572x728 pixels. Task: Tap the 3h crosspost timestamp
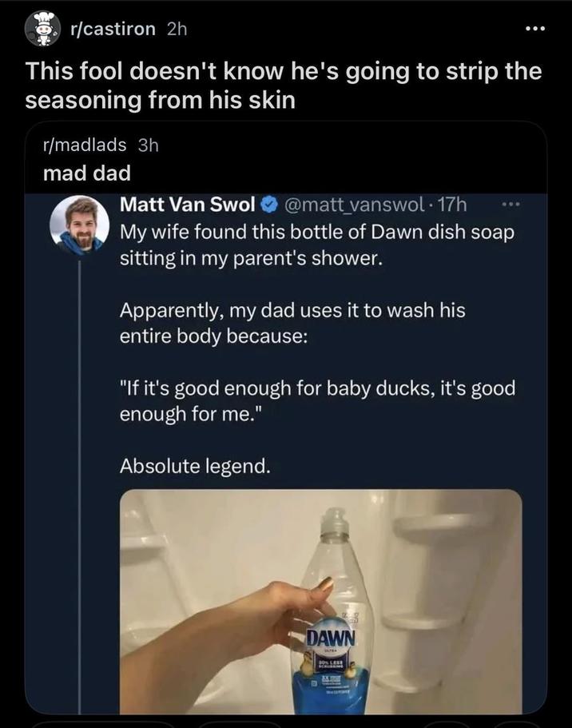149,145
